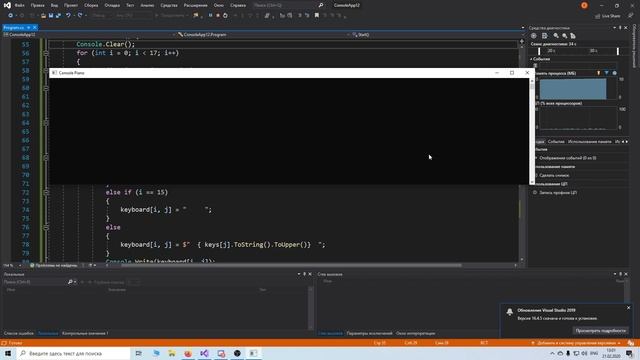Toggle the orange memory graph marker
Image resolution: width=640 pixels, height=360 pixels.
pyautogui.click(x=599, y=73)
